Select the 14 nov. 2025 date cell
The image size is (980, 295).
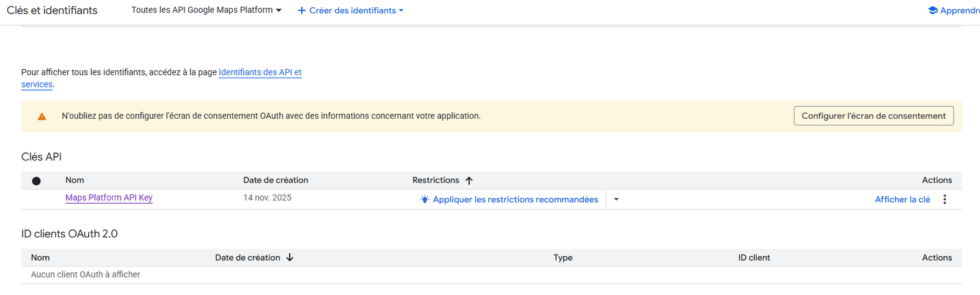(x=267, y=198)
